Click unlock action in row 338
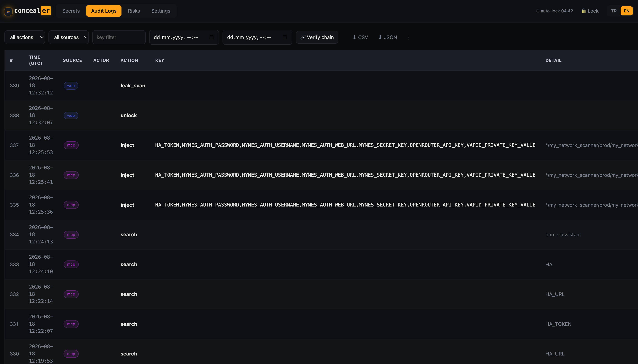Screen dimensions: 638x364 [x=128, y=115]
